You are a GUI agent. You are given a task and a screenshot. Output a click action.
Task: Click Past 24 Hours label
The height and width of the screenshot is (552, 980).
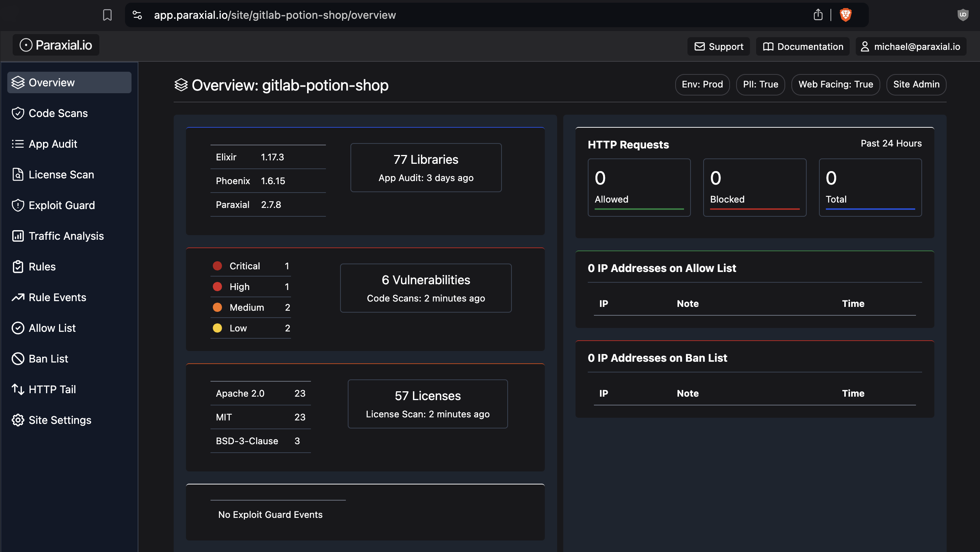891,143
